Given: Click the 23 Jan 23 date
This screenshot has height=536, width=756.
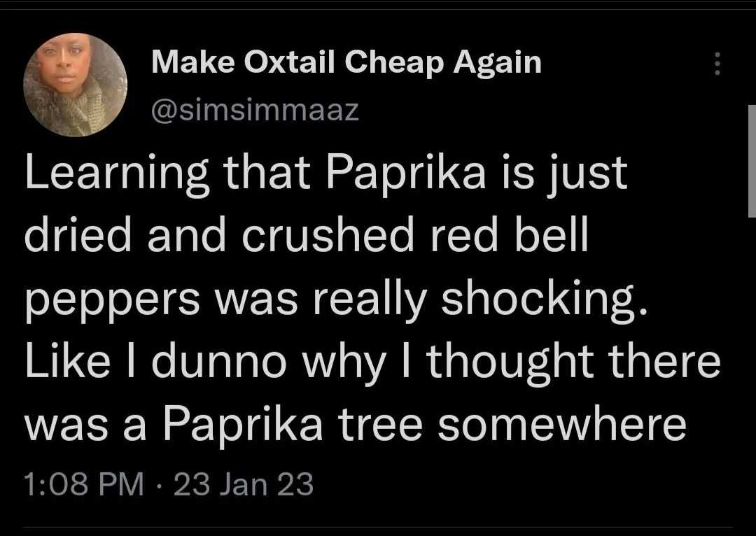Looking at the screenshot, I should (244, 484).
